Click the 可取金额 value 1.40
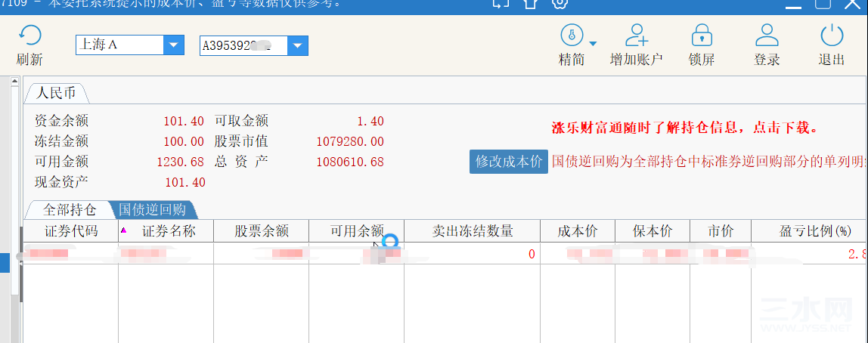 point(370,121)
